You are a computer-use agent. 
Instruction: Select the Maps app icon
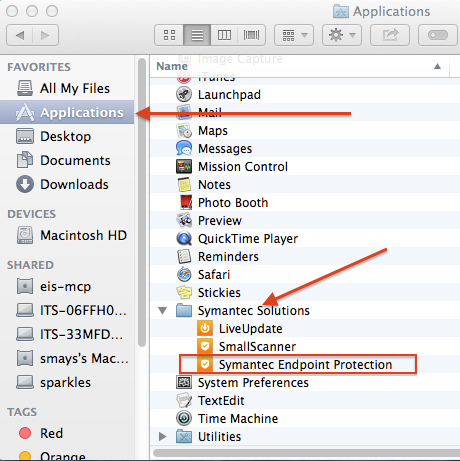tap(184, 130)
